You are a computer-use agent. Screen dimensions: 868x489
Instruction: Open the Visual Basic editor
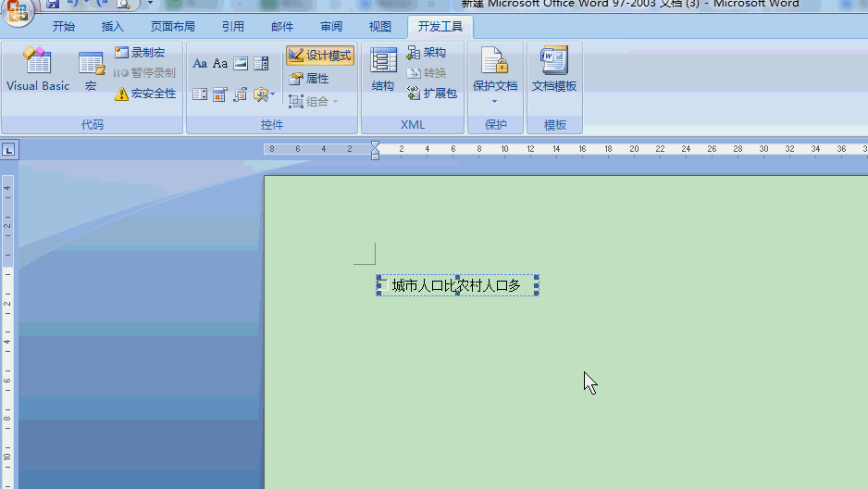click(x=38, y=69)
